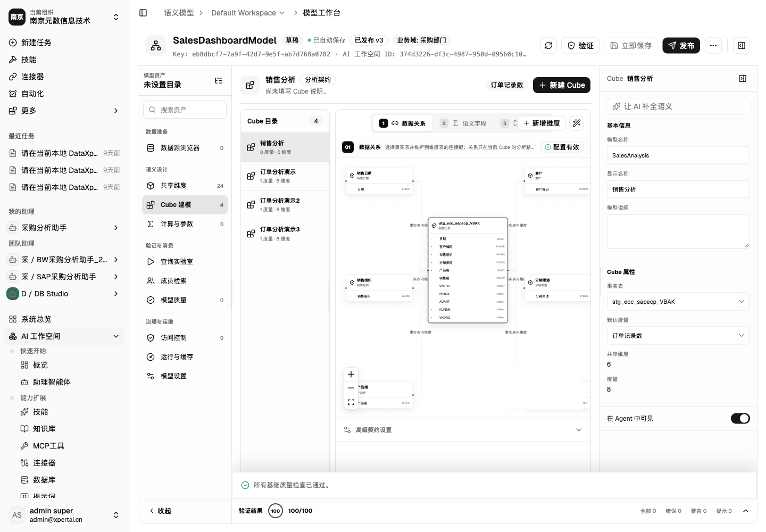Viewport: 766px width, 532px height.
Task: Open 助理智能体 under 快速开始
Action: [x=70, y=382]
